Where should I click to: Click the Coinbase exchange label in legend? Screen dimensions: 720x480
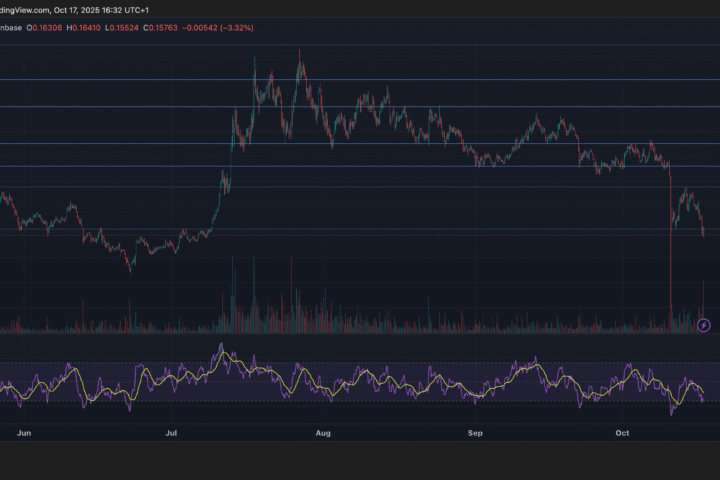[11, 28]
